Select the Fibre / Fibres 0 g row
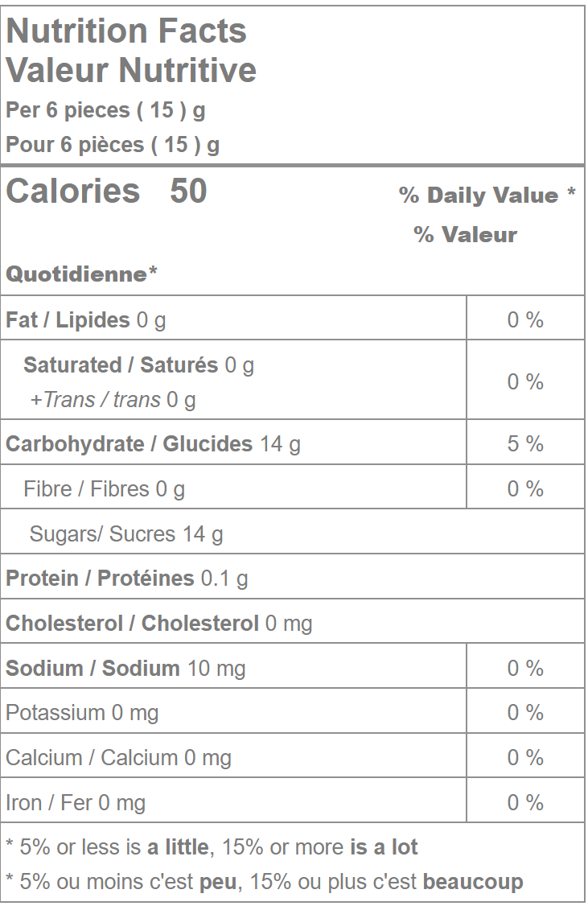 click(105, 489)
